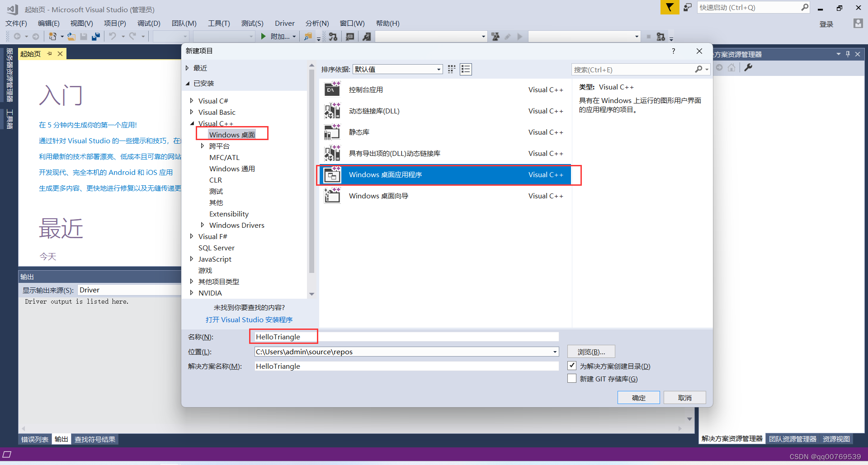The image size is (868, 465).
Task: Select the Small Icons view in template list
Action: click(451, 69)
